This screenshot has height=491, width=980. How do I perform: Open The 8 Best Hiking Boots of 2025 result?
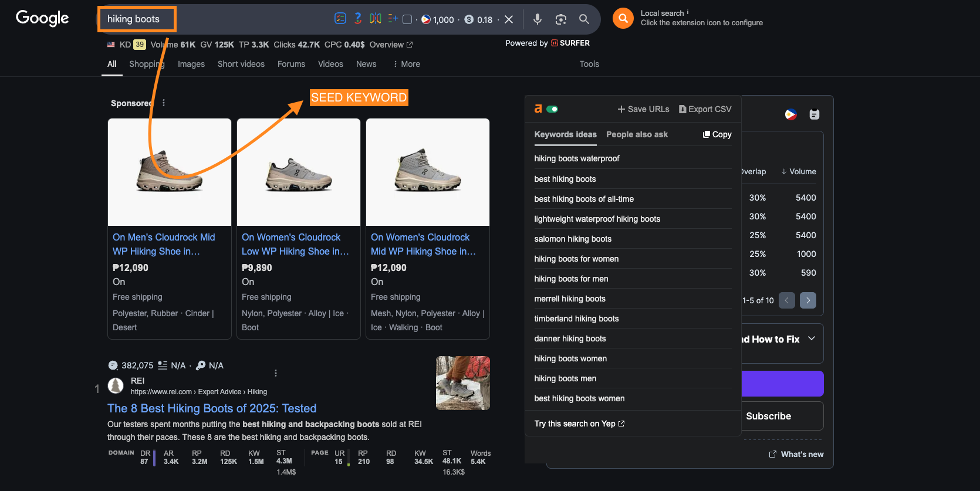212,408
